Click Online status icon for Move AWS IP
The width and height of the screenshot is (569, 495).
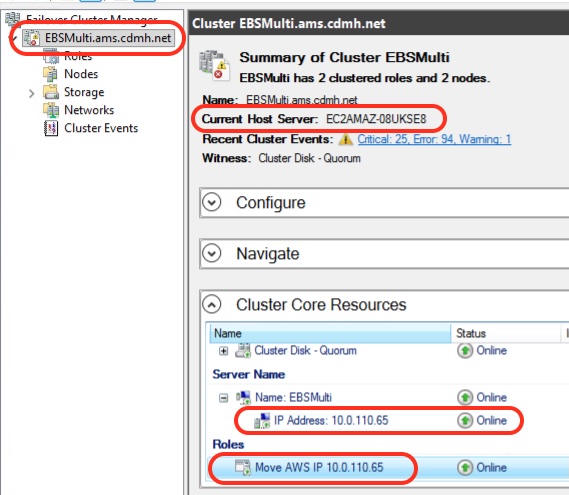(x=465, y=467)
